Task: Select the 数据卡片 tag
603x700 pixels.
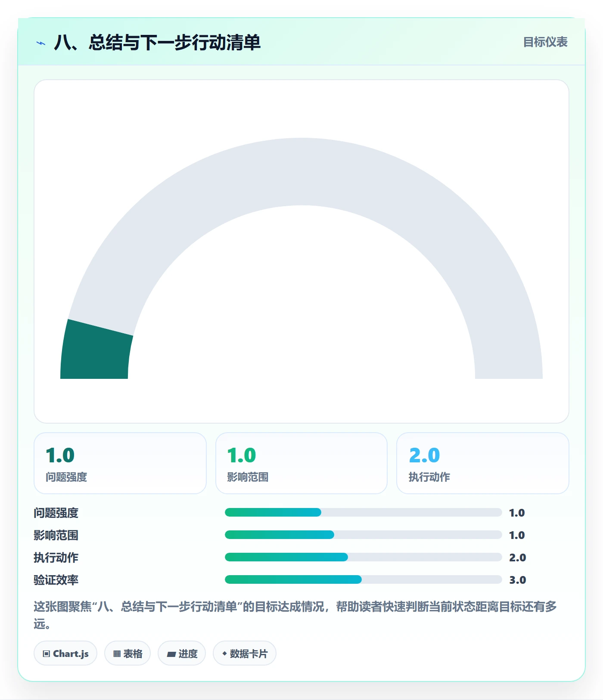Action: point(245,653)
